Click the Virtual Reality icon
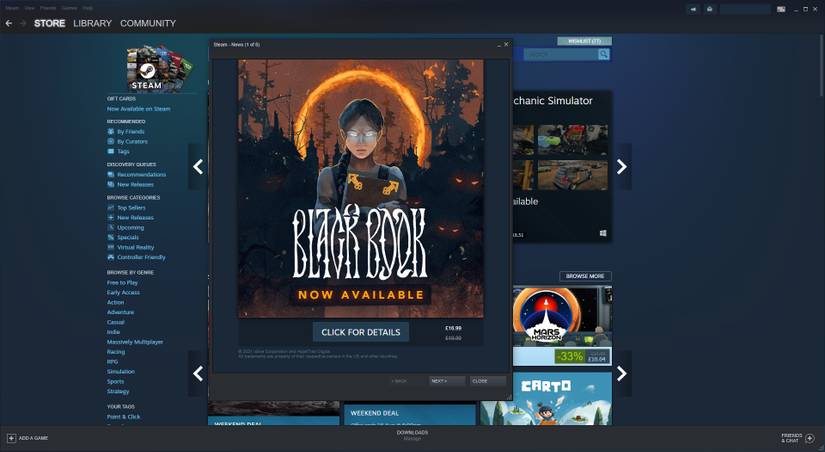 (110, 247)
